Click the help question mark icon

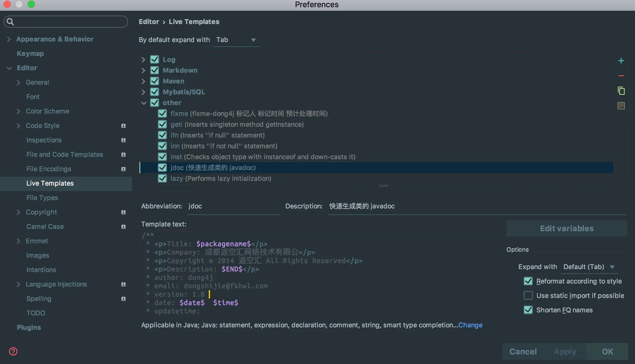pos(13,351)
